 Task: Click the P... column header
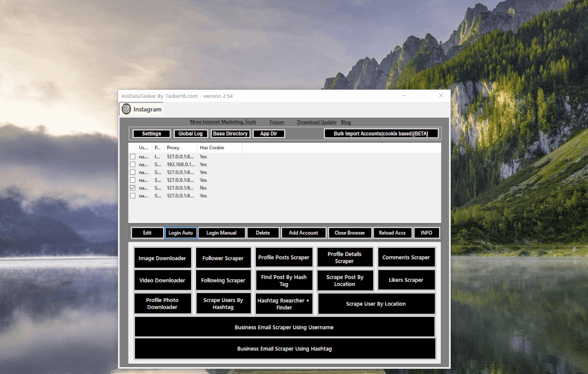pos(158,148)
